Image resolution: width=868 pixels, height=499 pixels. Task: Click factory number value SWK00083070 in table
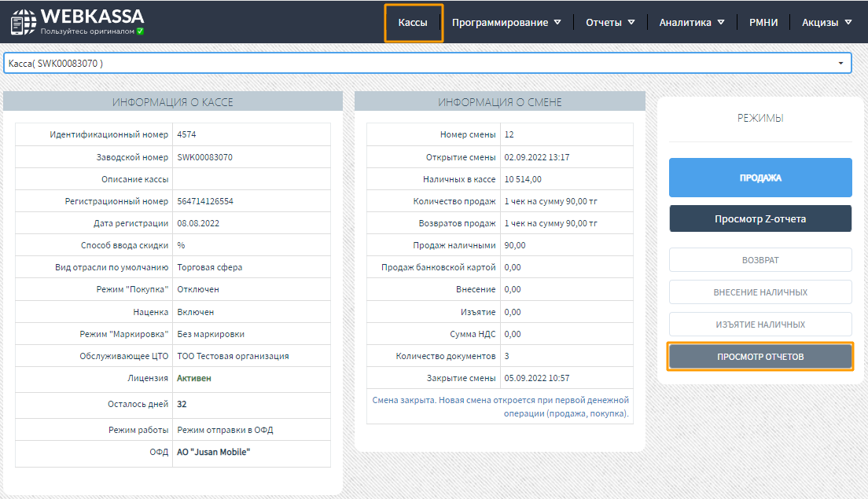click(x=205, y=157)
